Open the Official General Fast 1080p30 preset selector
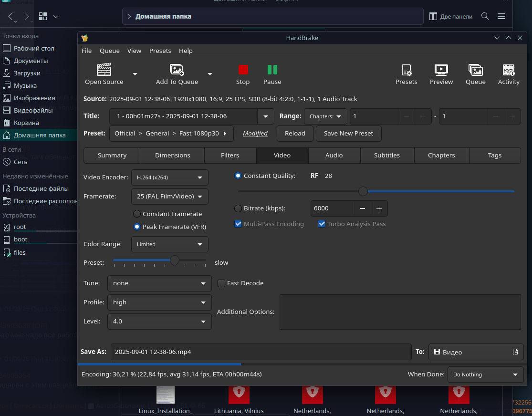Viewport: 532px width, 416px height. [x=171, y=134]
